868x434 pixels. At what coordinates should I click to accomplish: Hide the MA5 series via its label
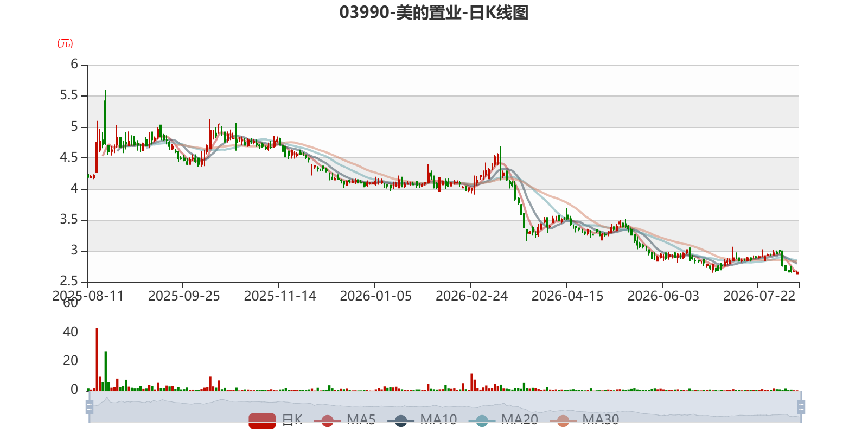click(x=361, y=420)
